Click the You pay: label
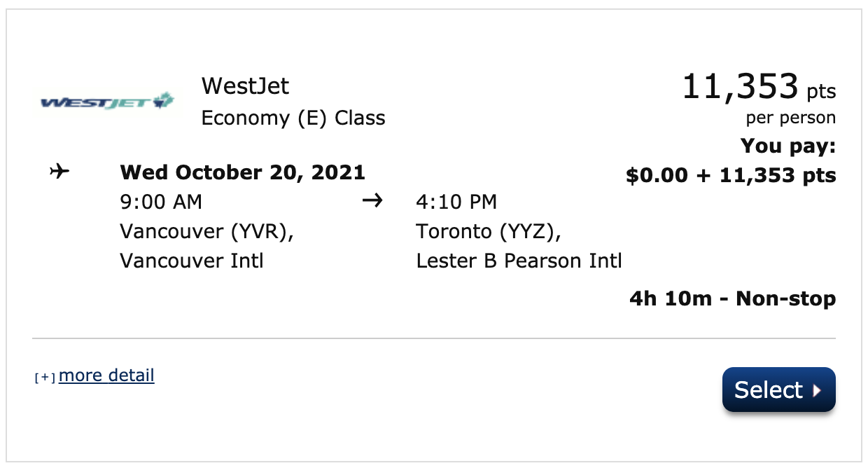The image size is (868, 468). [x=788, y=146]
